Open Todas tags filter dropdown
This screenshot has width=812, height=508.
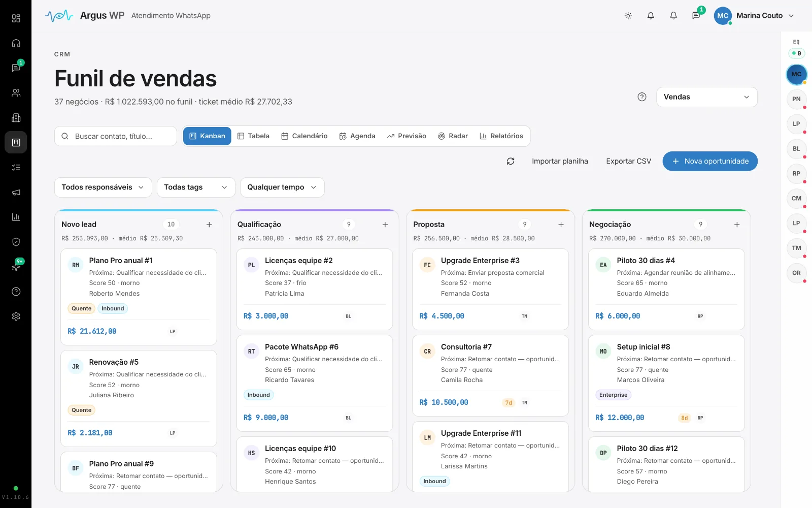tap(196, 187)
